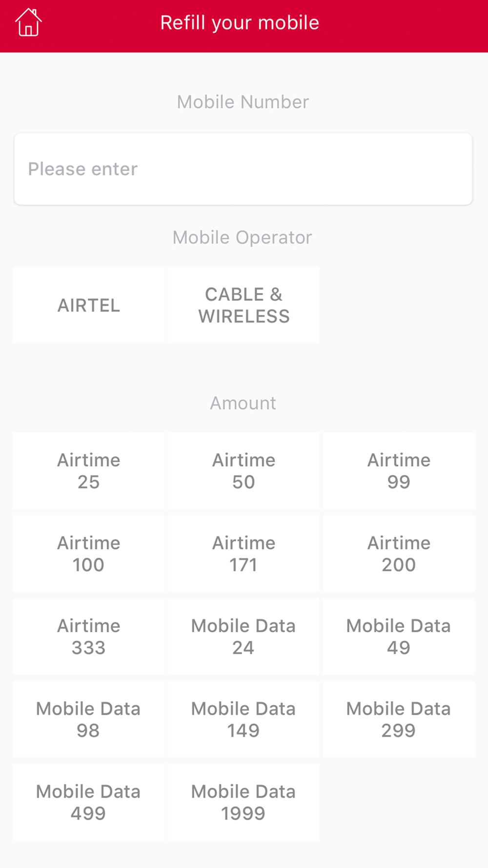Choose the Airtime 200 amount

click(399, 554)
